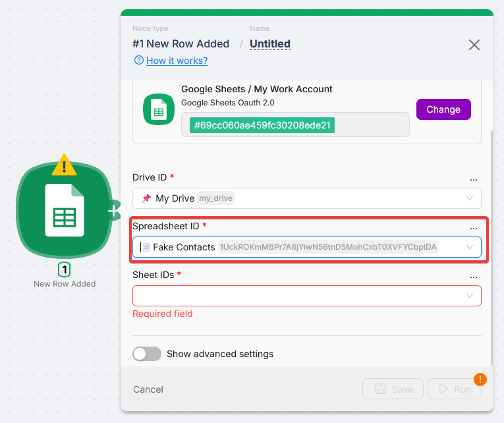Open the Drive ID three-dot options

pos(473,179)
